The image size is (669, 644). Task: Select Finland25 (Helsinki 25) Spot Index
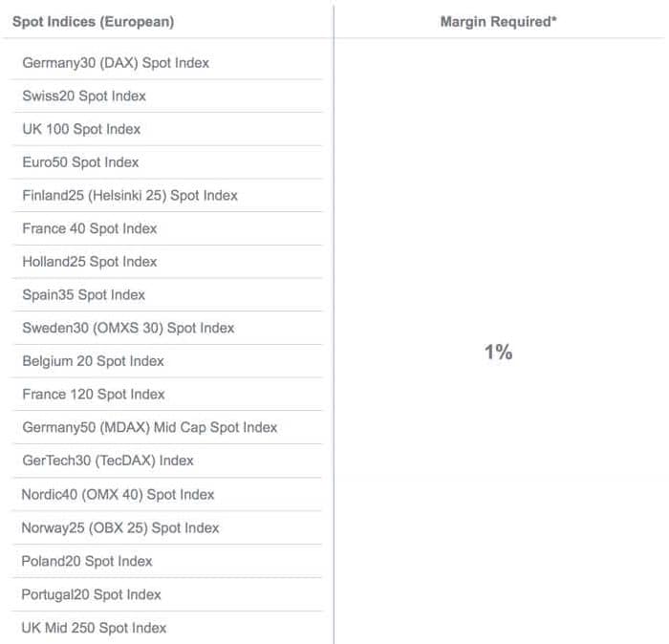[x=130, y=196]
